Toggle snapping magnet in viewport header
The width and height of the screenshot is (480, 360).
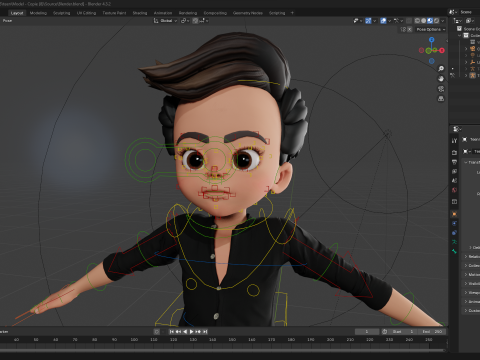point(195,21)
